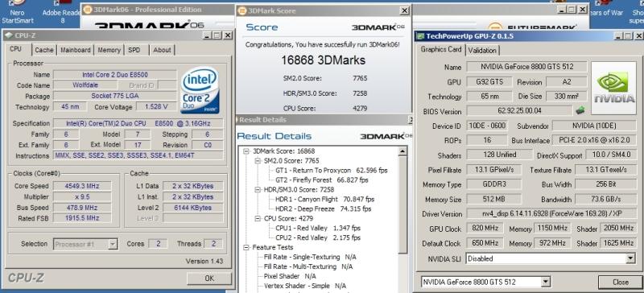
Task: Select the Pixel Shader N/A row
Action: point(290,276)
